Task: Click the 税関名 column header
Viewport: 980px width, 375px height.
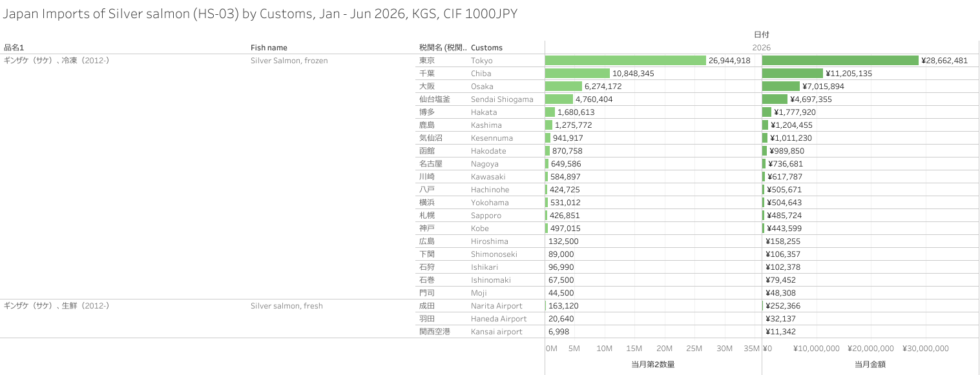Action: coord(443,48)
